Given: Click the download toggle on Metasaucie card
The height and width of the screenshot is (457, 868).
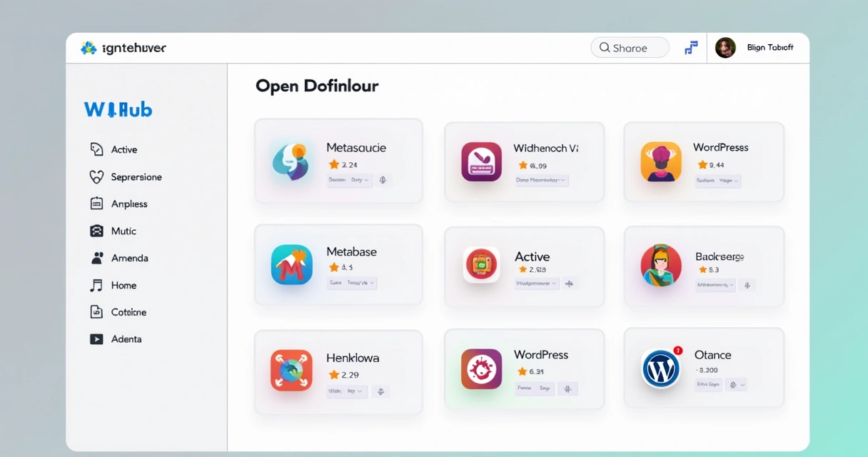Looking at the screenshot, I should pyautogui.click(x=383, y=181).
